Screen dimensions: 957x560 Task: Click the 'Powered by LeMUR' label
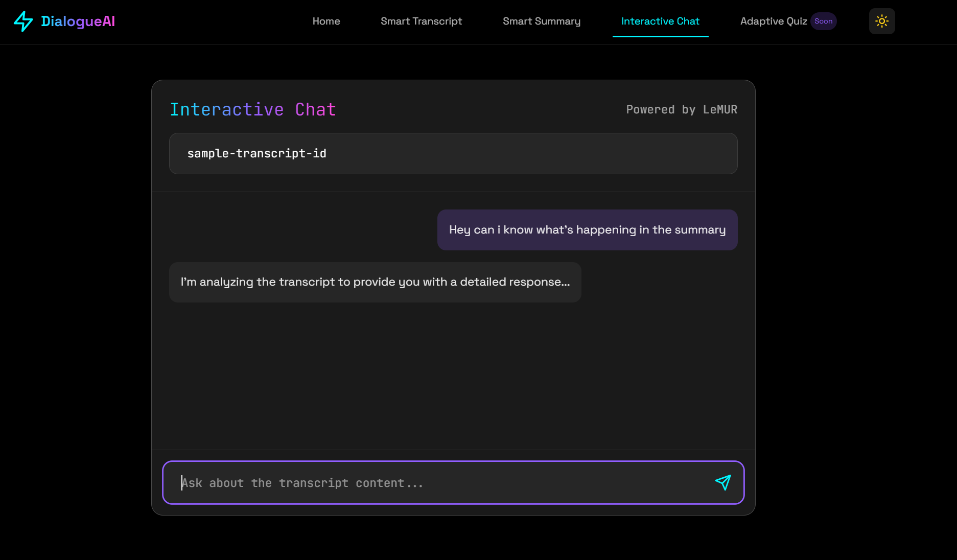click(681, 110)
